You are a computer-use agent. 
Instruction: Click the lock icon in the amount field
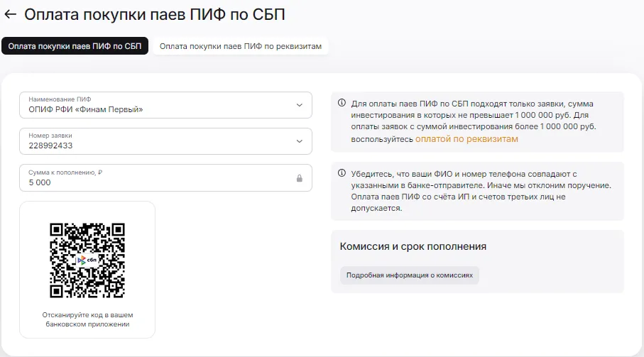pos(300,178)
